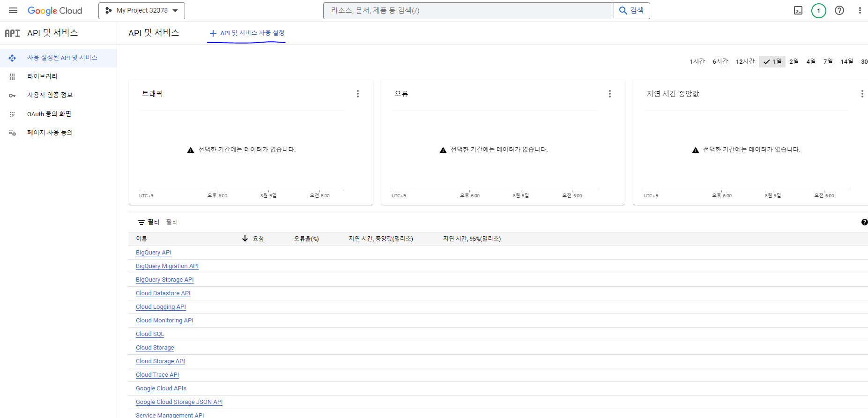Screen dimensions: 868x418
Task: Open the main hamburger navigation menu
Action: [13, 10]
